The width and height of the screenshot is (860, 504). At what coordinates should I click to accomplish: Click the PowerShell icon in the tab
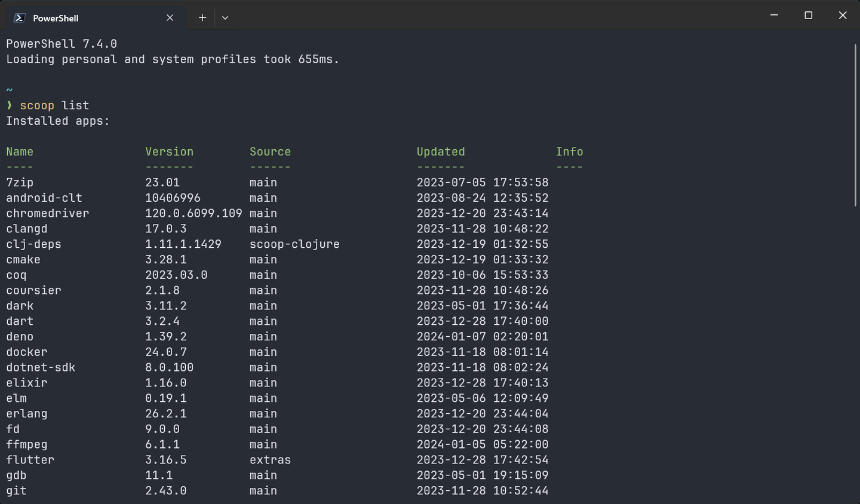click(19, 18)
